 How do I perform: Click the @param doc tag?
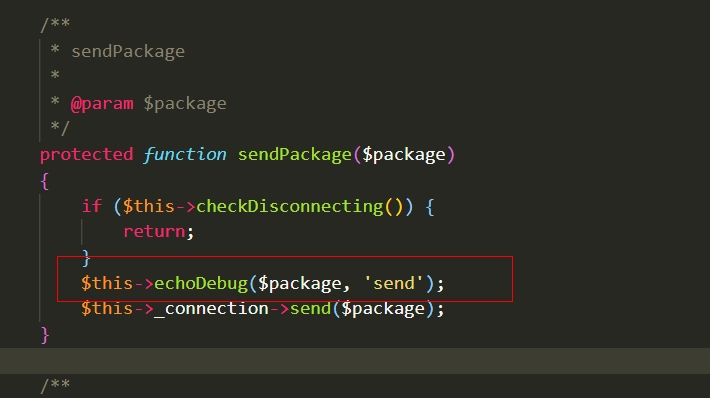pyautogui.click(x=102, y=104)
